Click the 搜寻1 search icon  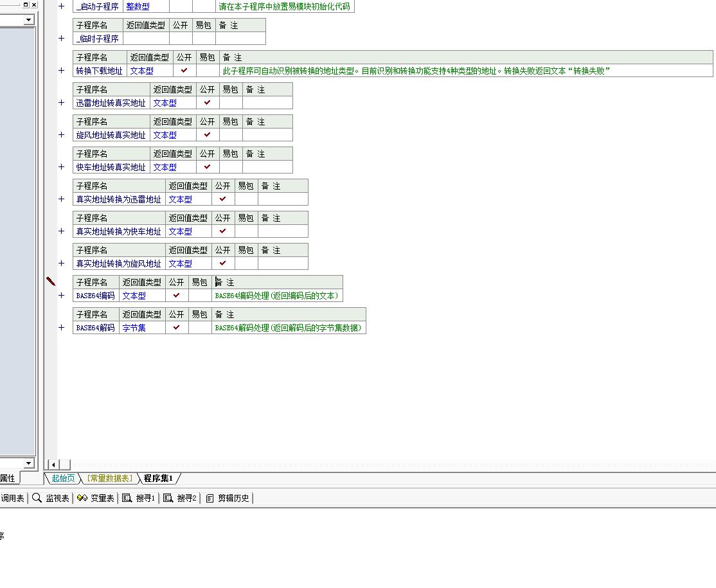point(127,498)
